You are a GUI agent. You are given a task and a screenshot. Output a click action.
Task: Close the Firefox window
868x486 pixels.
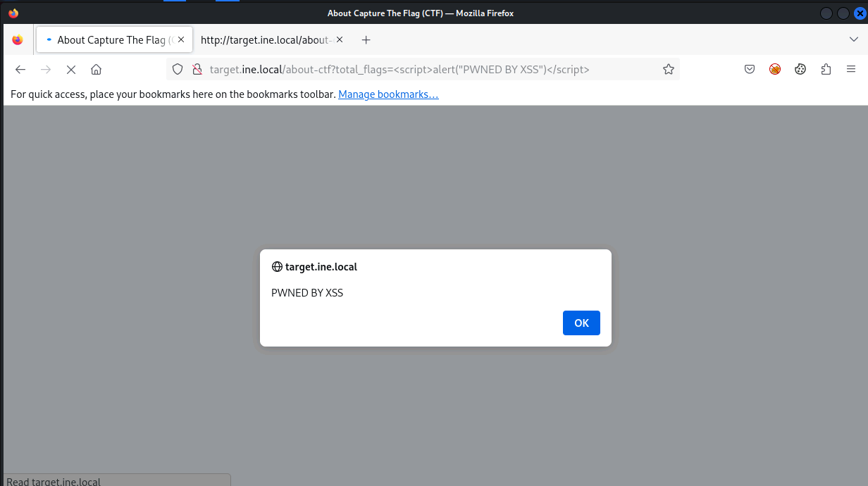859,13
